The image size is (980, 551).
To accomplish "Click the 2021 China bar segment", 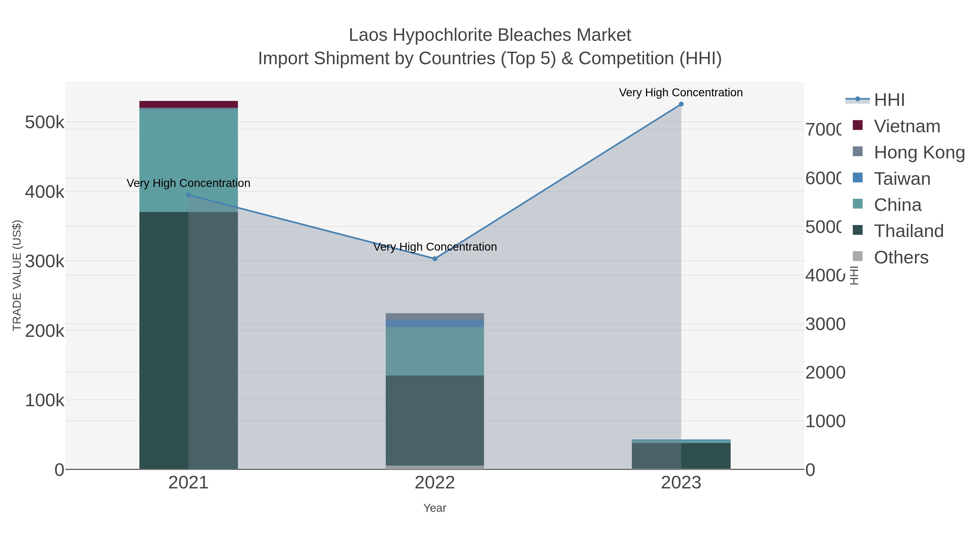I will (x=189, y=161).
